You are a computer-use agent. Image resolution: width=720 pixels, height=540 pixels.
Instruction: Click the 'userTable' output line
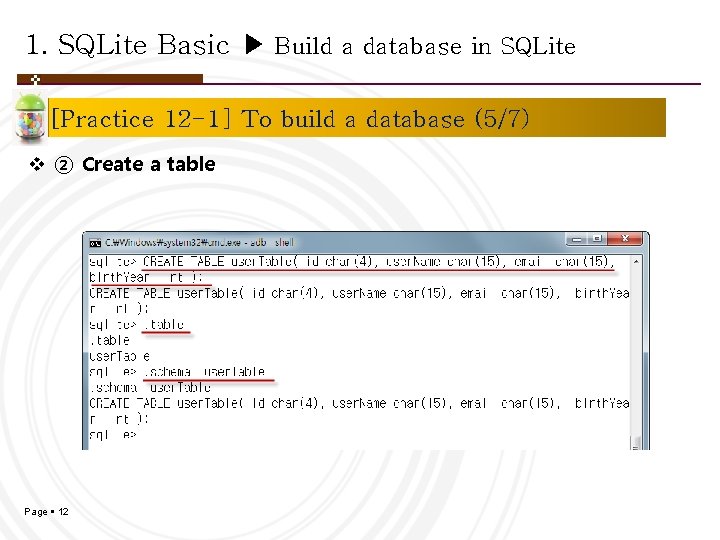point(119,356)
